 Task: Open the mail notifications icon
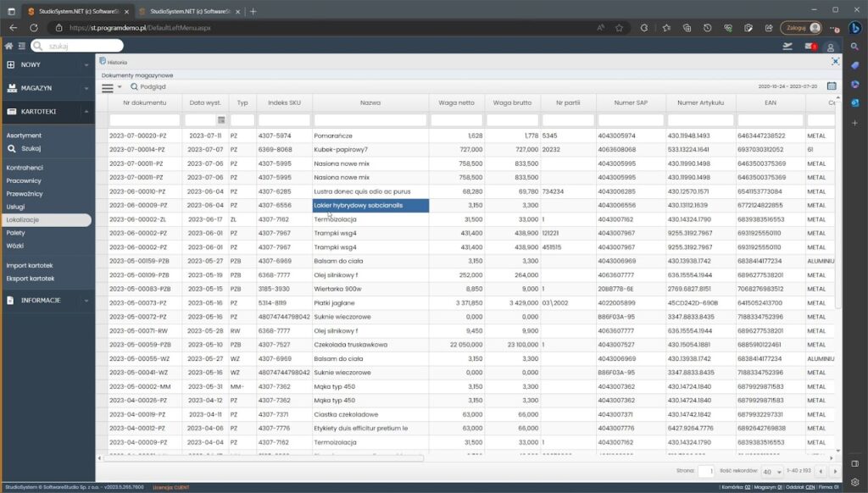tap(810, 47)
